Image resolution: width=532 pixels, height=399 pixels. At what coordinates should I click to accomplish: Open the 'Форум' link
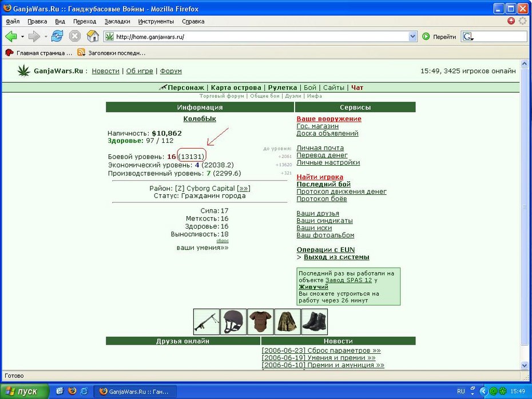(x=170, y=71)
